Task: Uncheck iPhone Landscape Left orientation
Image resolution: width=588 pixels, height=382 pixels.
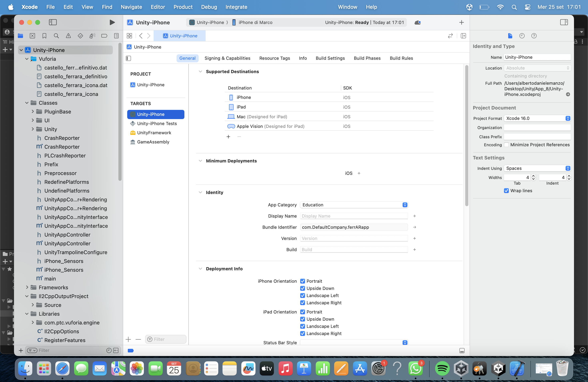Action: pyautogui.click(x=302, y=295)
